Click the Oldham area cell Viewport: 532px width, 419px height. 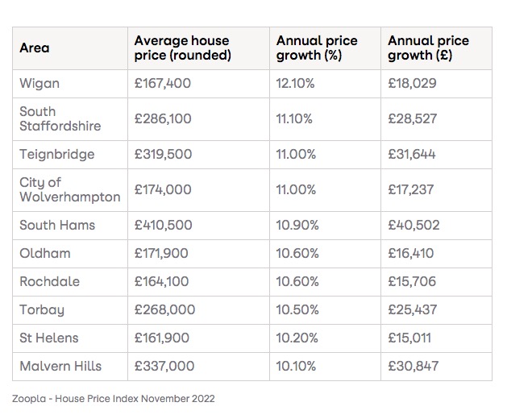coord(45,254)
